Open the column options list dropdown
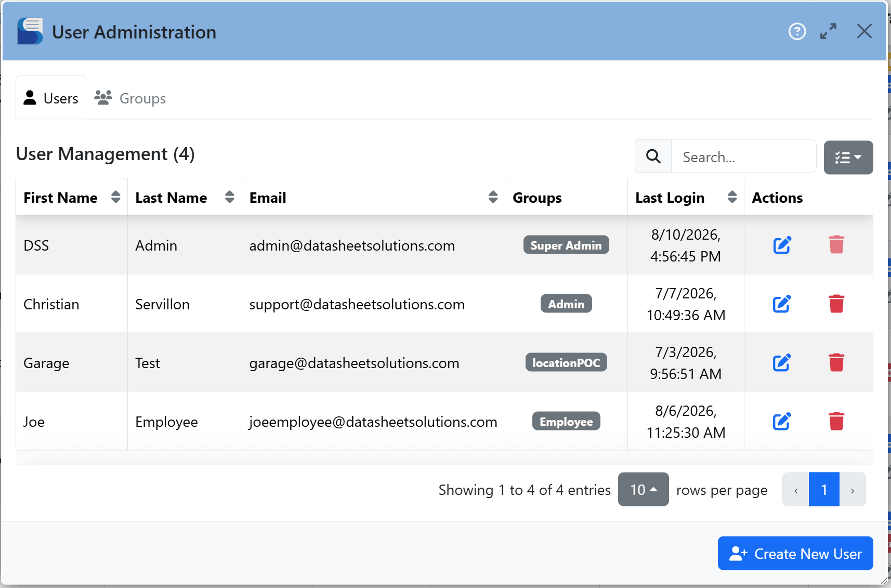This screenshot has width=891, height=588. [x=848, y=157]
